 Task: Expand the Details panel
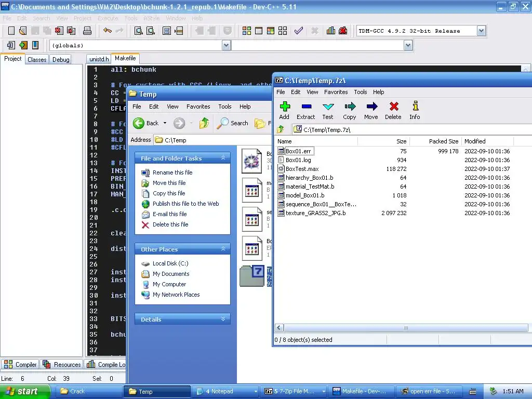pyautogui.click(x=223, y=320)
